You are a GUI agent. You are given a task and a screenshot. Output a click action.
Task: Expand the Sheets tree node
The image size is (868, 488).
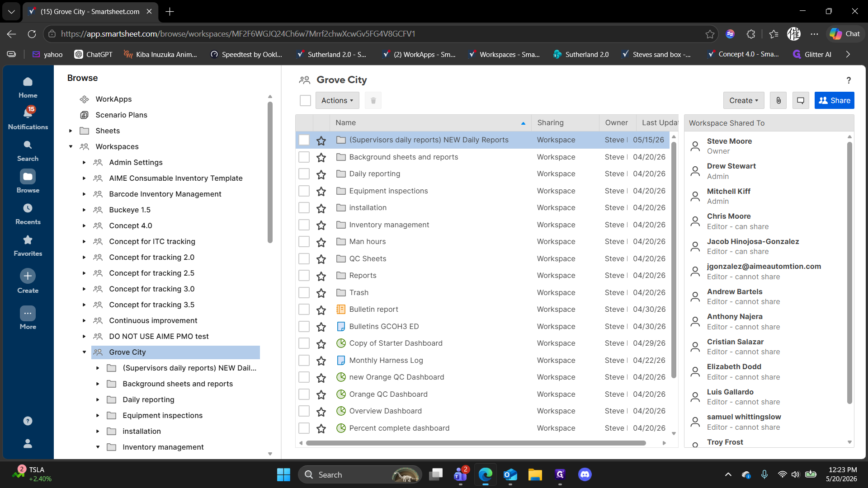coord(71,131)
